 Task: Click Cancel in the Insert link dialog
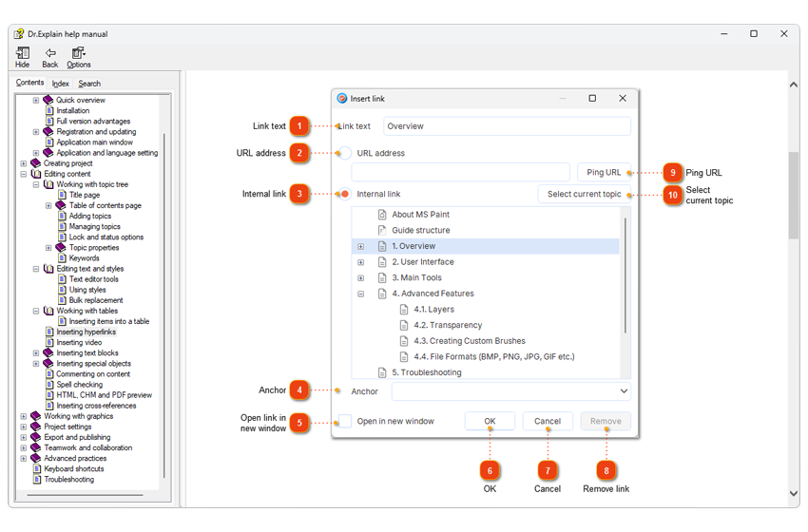(x=548, y=421)
